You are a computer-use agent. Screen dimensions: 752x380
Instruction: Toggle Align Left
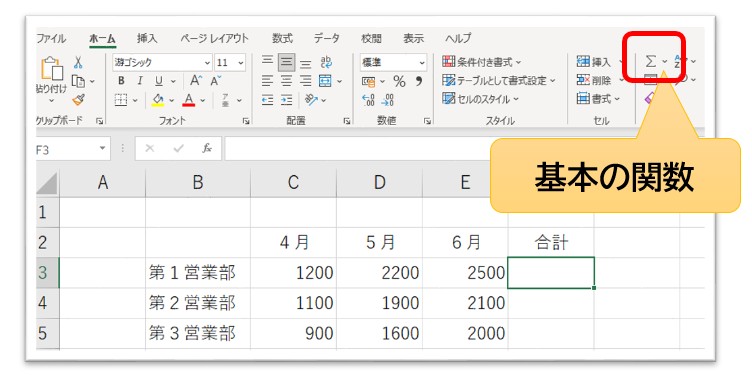tap(268, 81)
